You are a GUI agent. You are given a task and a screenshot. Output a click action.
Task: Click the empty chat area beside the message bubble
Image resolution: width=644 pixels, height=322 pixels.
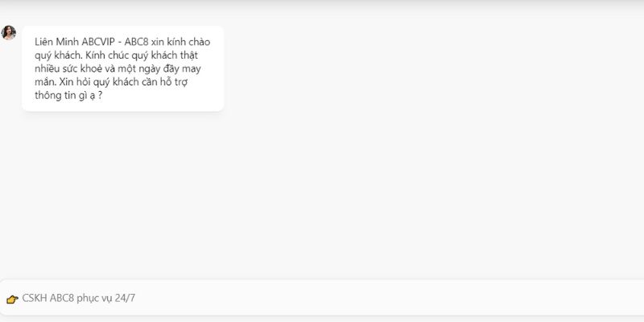click(431, 68)
